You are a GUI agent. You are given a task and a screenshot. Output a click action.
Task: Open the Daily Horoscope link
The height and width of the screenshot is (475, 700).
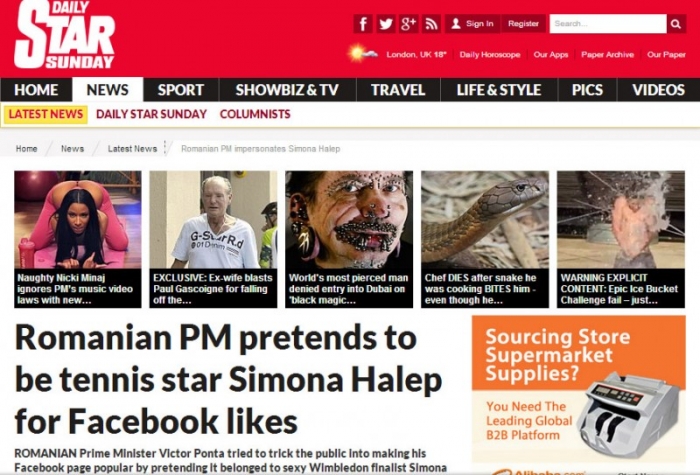490,54
